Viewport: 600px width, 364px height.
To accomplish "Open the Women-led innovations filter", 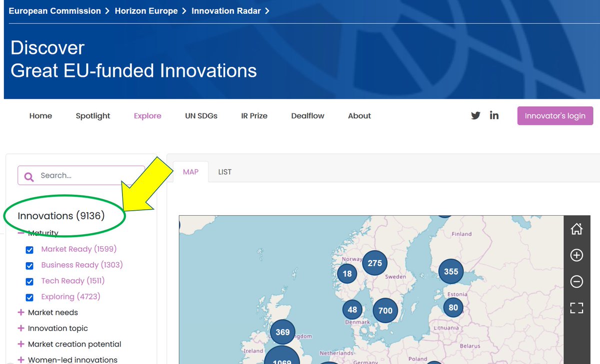I will pyautogui.click(x=21, y=360).
